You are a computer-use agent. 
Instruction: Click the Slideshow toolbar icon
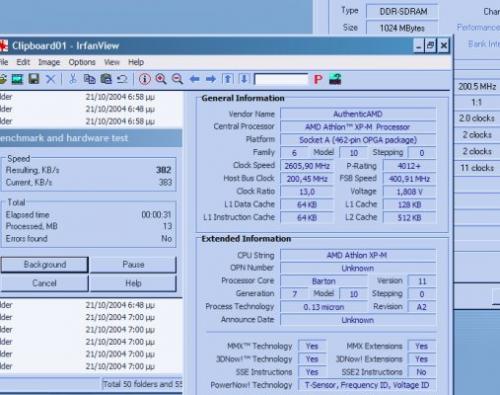[17, 79]
